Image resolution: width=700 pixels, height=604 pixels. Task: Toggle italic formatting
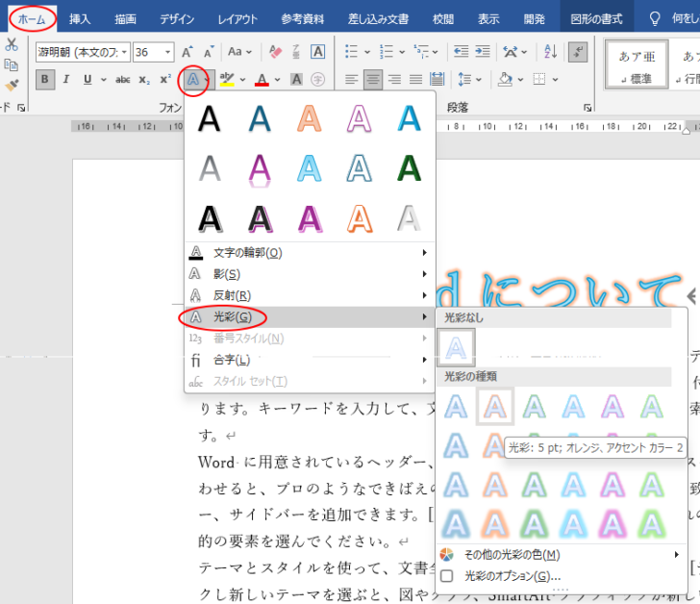66,80
